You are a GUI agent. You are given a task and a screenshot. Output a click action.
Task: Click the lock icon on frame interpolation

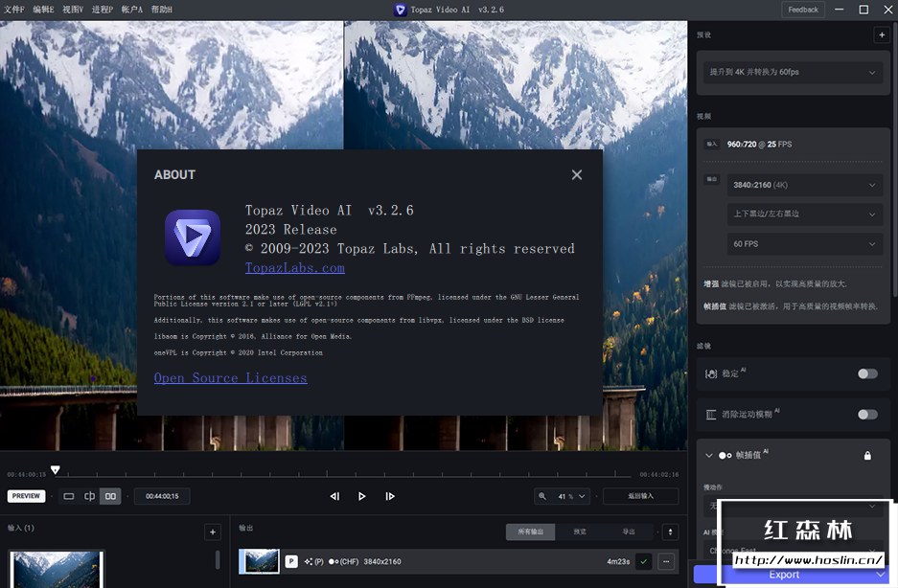pos(867,456)
